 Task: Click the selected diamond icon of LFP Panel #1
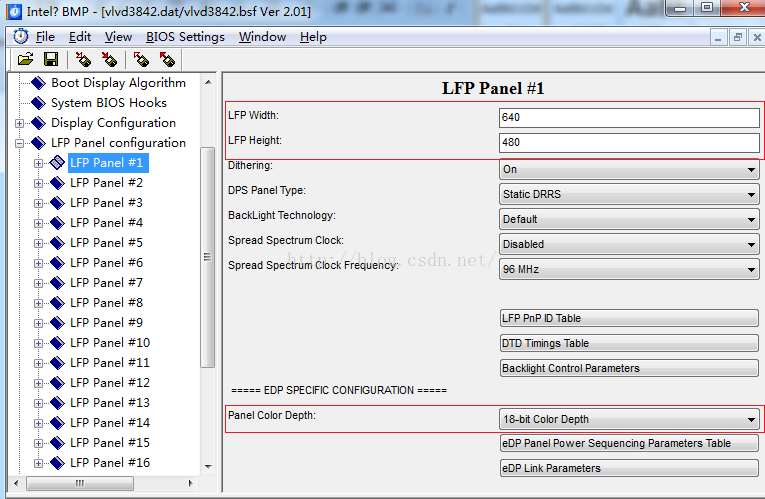57,163
